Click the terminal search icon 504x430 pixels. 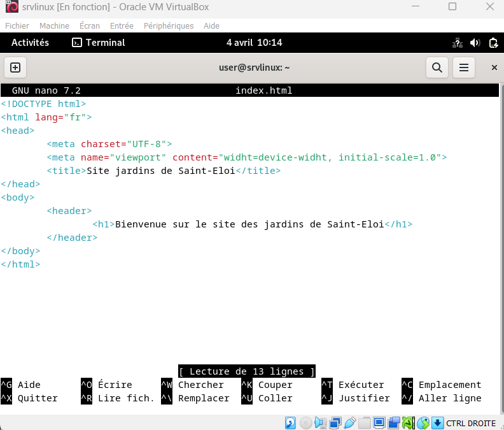pos(437,68)
